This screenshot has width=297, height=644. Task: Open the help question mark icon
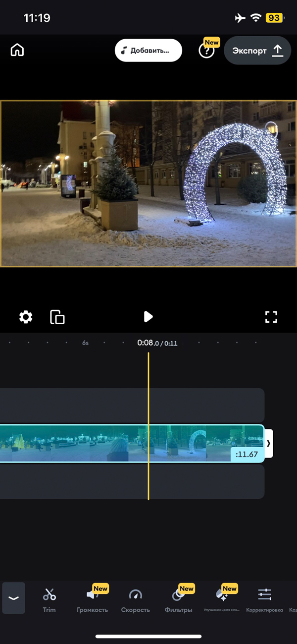206,51
